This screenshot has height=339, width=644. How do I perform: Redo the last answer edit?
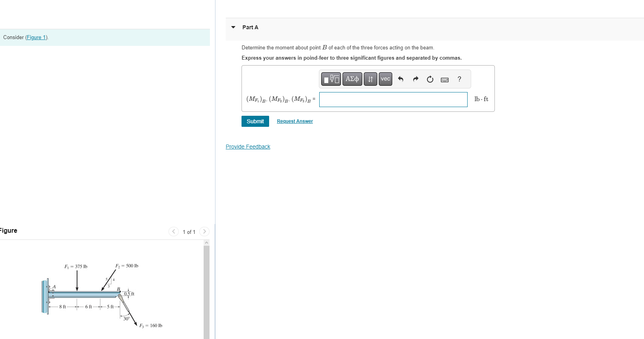click(x=416, y=79)
